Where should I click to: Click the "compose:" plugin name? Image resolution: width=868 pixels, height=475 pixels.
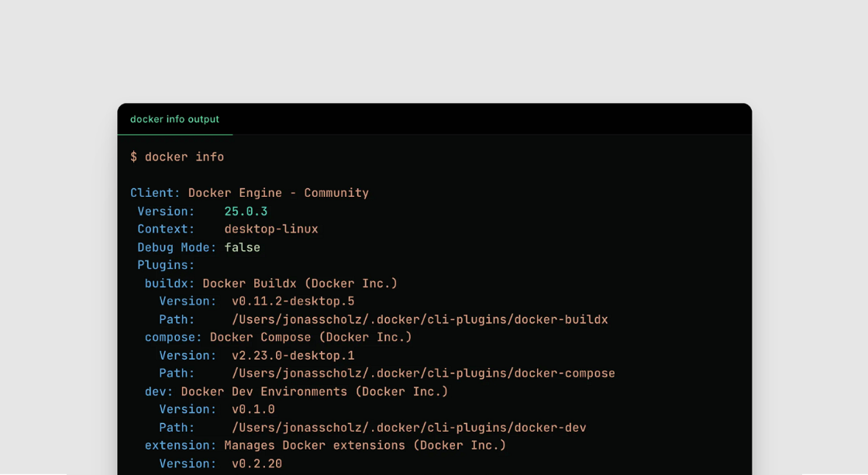(173, 337)
